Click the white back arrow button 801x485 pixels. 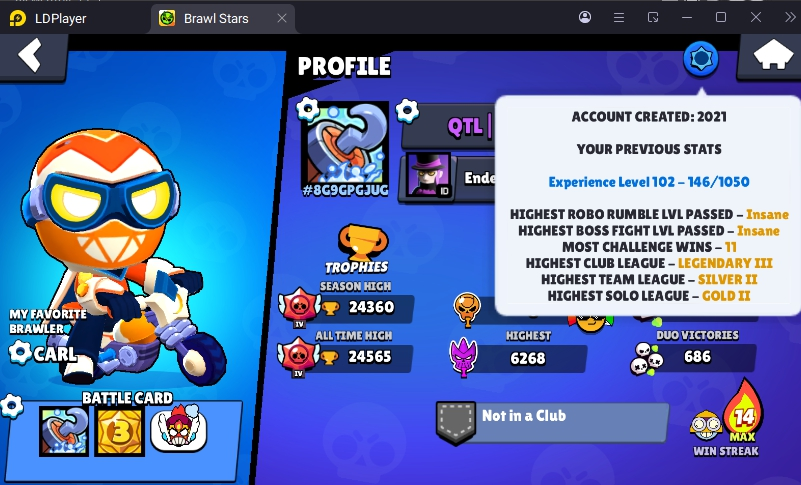31,55
